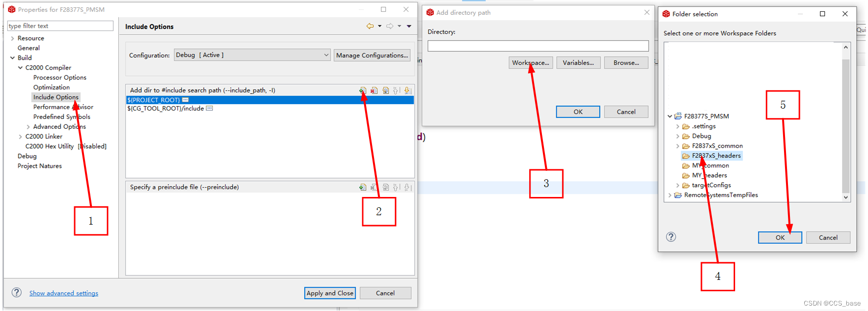Click the type filter text field
This screenshot has width=868, height=311.
click(60, 26)
